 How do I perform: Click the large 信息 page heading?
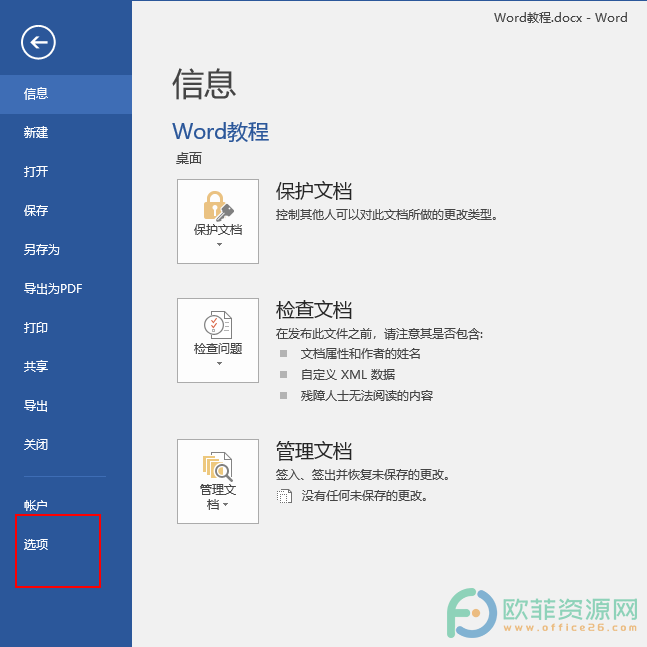(204, 84)
